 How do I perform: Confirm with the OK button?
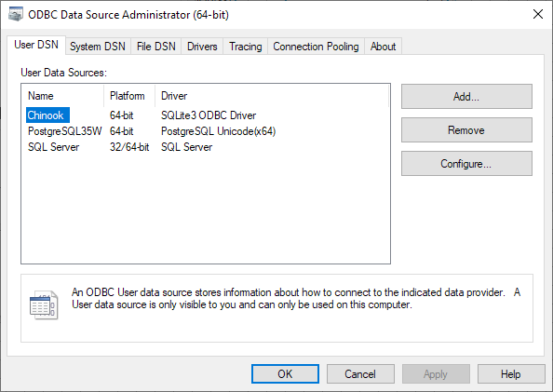point(285,374)
